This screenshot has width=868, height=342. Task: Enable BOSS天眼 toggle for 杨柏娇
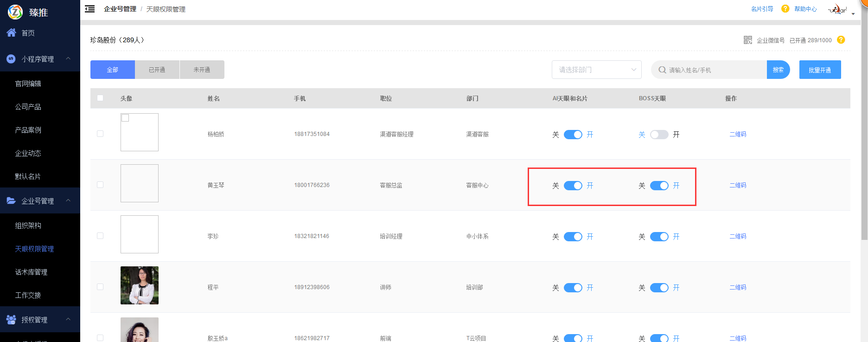(x=659, y=135)
